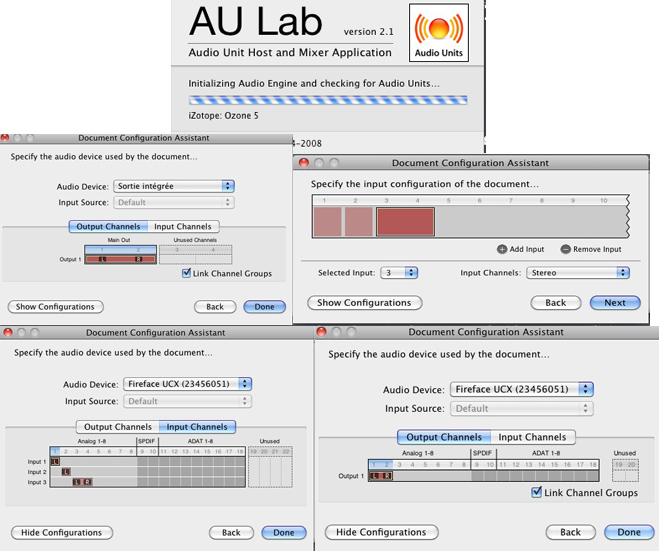Click Input 1 L channel marker
659x552 pixels.
click(55, 462)
